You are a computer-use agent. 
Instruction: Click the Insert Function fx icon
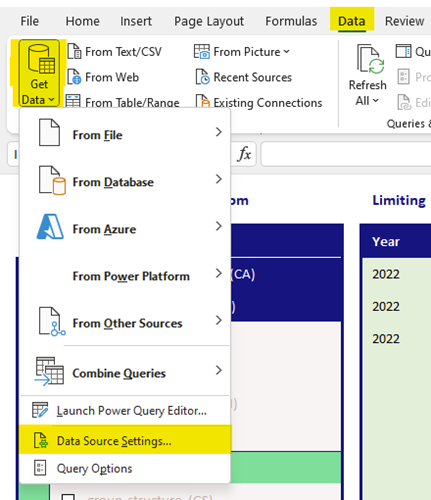point(244,154)
